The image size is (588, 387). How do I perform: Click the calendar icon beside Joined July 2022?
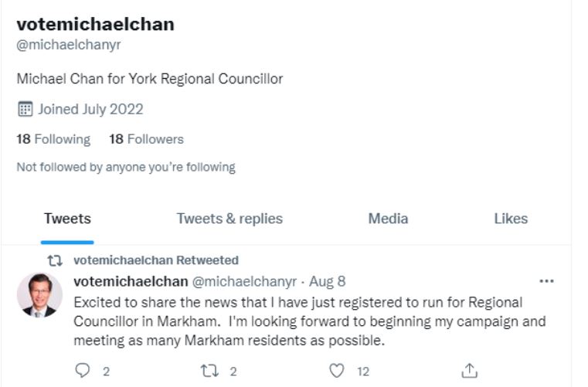(x=25, y=109)
